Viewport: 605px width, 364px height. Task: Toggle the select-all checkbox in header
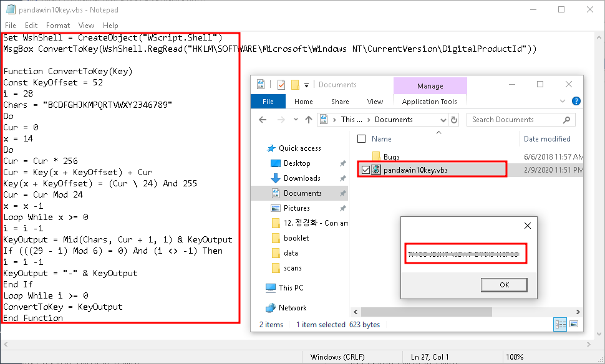pos(362,139)
